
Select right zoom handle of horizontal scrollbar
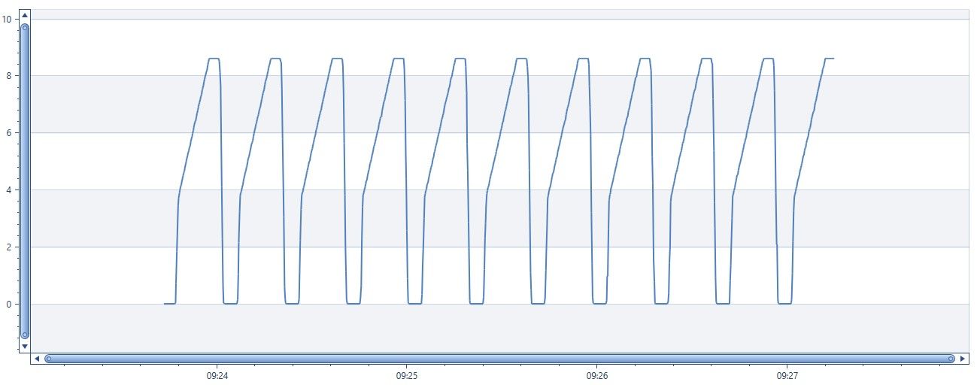951,359
